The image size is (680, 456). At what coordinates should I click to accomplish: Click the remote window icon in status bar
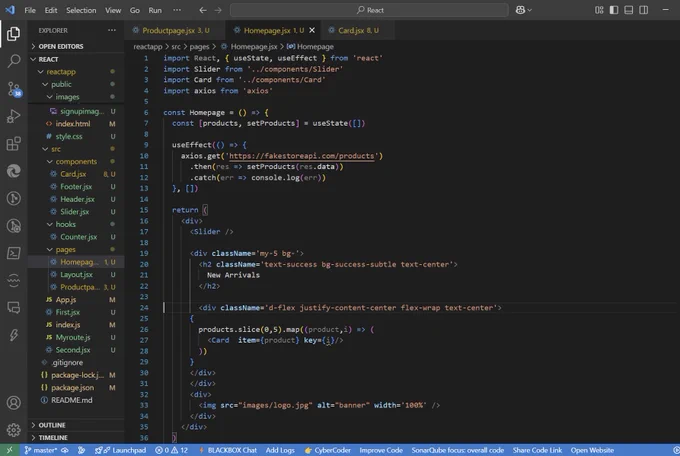[10, 450]
